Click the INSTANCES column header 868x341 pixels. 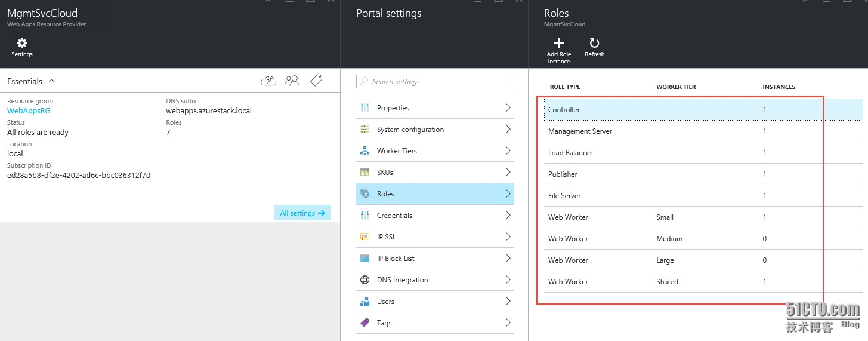pyautogui.click(x=779, y=87)
